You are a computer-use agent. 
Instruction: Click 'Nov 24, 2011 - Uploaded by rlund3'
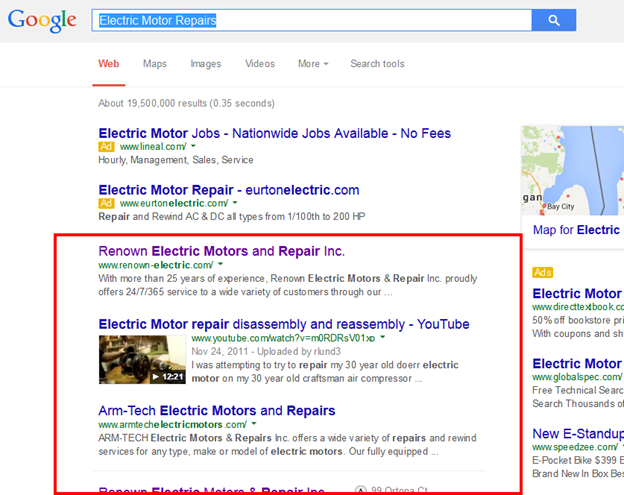[x=266, y=352]
